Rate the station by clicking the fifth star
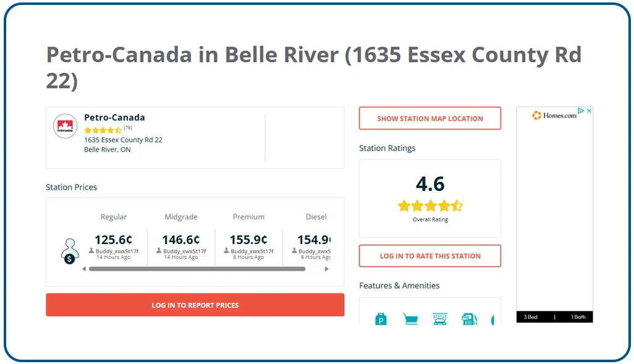 coord(457,206)
